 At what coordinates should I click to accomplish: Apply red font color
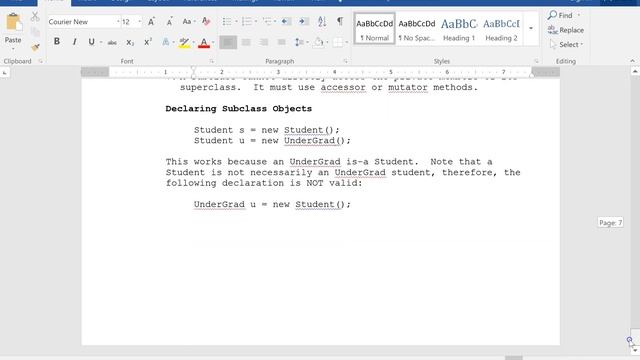[x=204, y=42]
